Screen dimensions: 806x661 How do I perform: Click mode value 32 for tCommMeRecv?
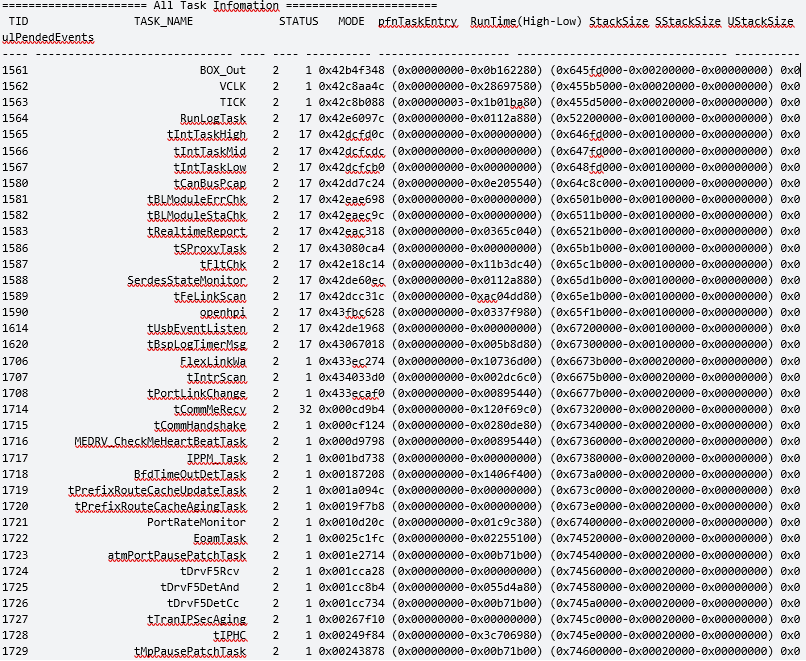[x=305, y=409]
